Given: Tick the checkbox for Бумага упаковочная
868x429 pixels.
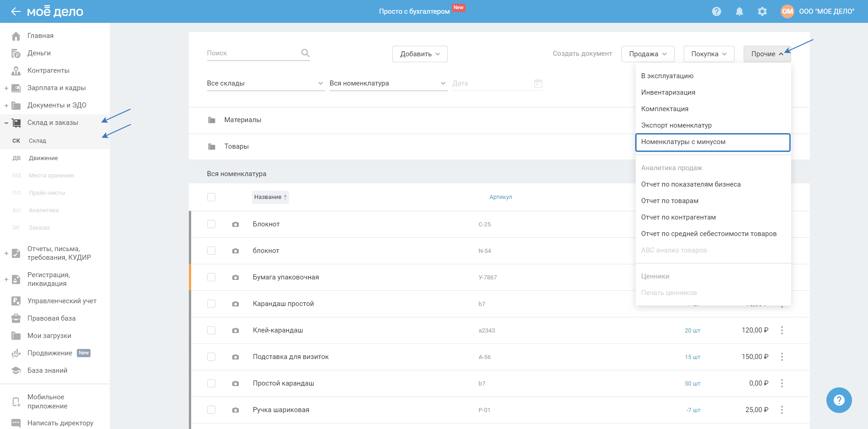Looking at the screenshot, I should [x=211, y=277].
